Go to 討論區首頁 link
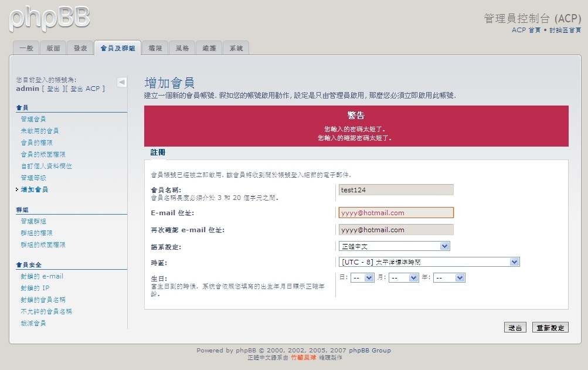 [565, 30]
